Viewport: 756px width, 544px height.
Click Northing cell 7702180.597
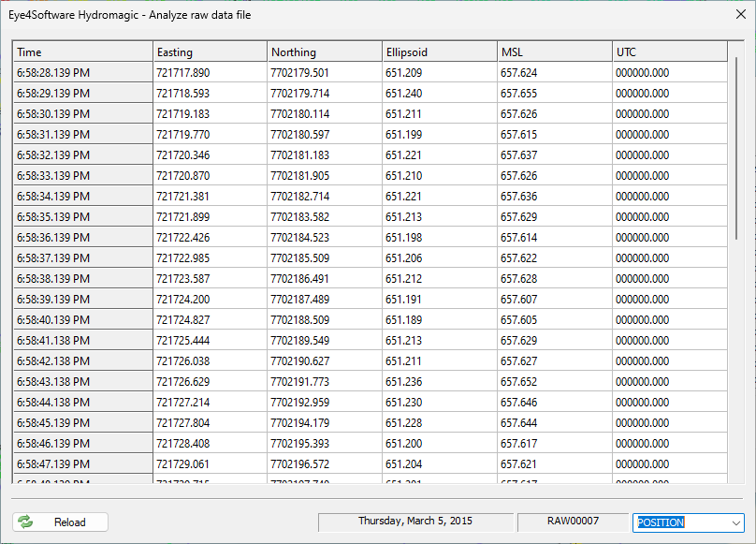(x=325, y=134)
